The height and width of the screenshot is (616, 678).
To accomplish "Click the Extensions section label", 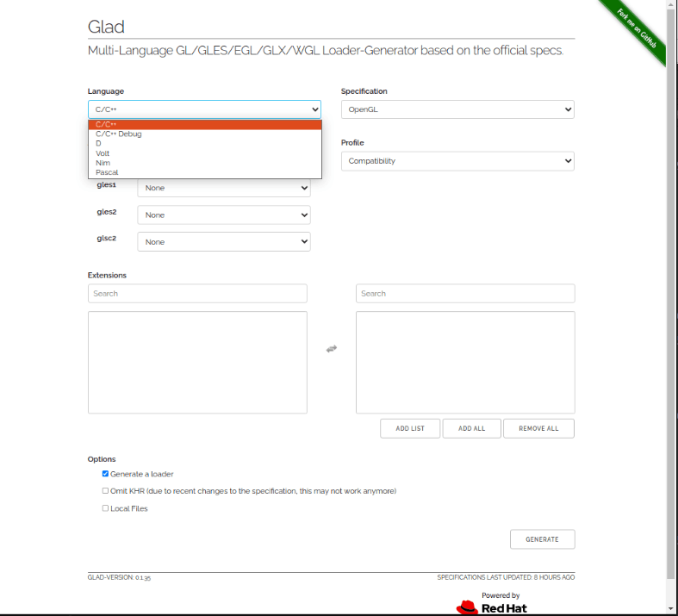I will coord(107,276).
